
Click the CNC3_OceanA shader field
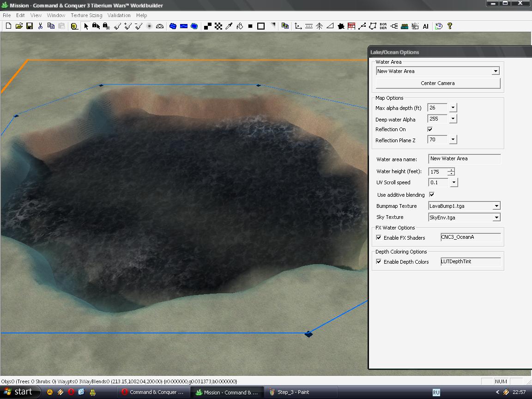[x=471, y=237]
